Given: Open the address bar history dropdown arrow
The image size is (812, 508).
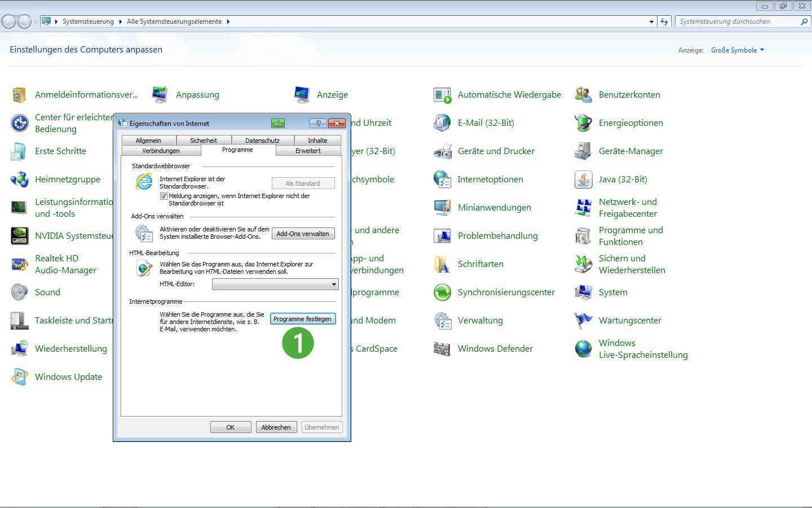Looking at the screenshot, I should click(x=651, y=22).
